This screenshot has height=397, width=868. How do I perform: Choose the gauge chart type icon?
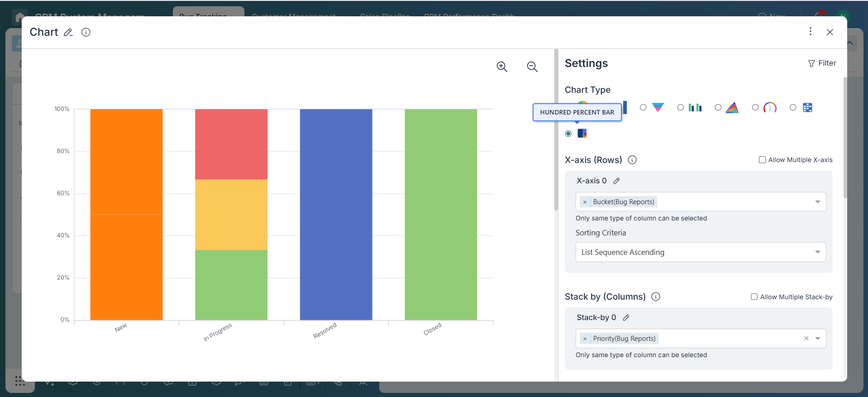pos(770,107)
